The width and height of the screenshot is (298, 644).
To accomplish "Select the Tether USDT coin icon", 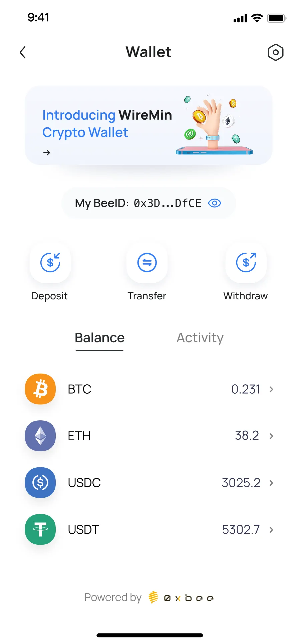I will 40,529.
